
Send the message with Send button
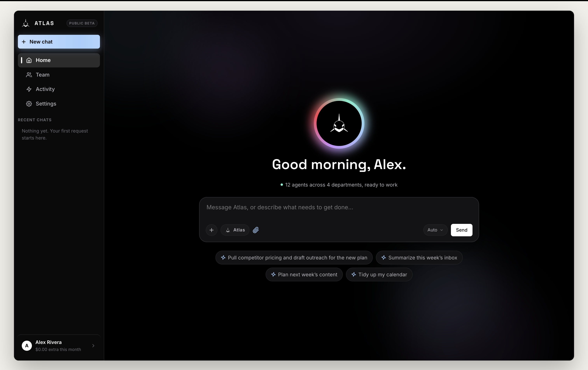[461, 230]
